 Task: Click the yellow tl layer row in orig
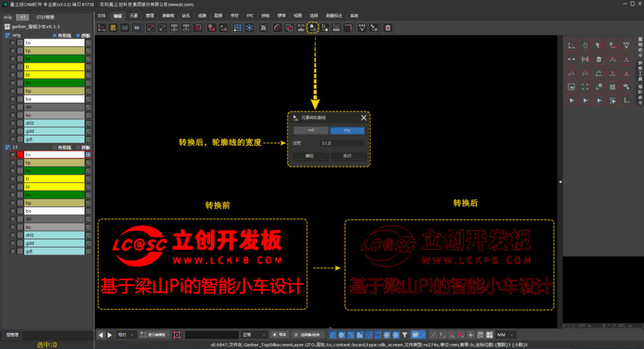pos(54,66)
